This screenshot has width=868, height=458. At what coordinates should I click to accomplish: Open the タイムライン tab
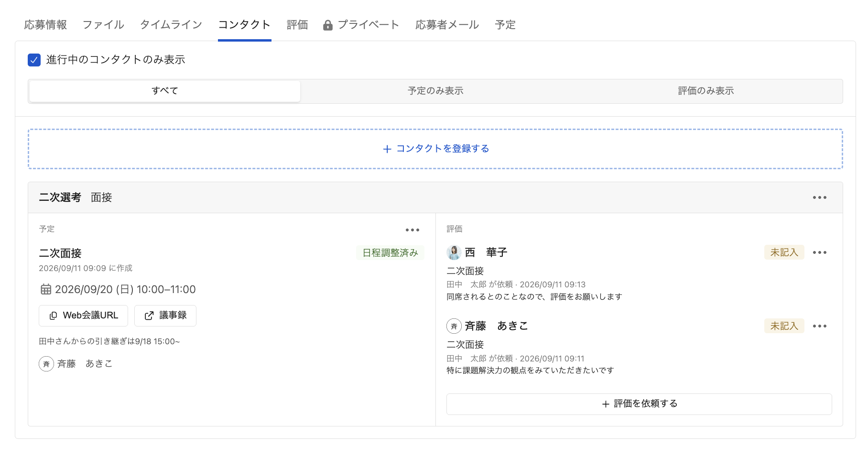point(171,25)
